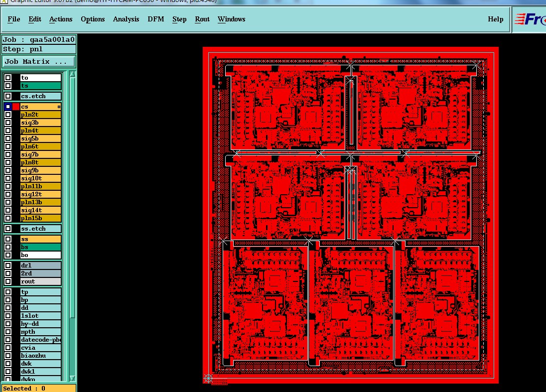Select the bs layer name

[x=41, y=247]
